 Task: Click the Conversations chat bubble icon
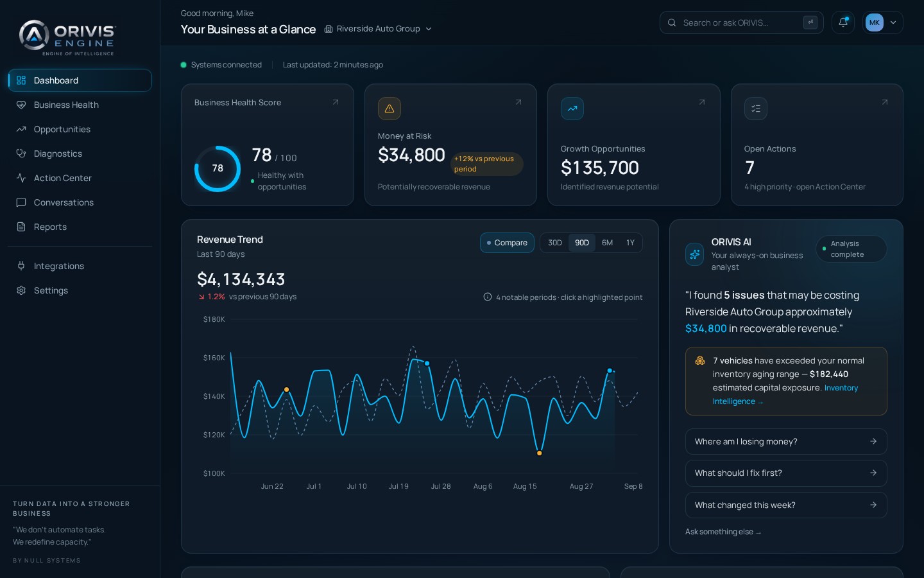pos(21,202)
